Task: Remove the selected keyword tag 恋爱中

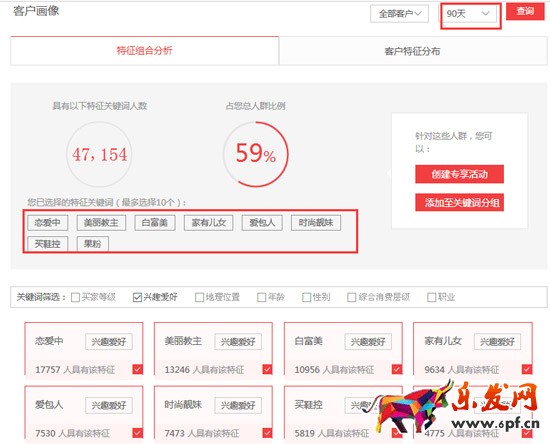Action: click(48, 223)
